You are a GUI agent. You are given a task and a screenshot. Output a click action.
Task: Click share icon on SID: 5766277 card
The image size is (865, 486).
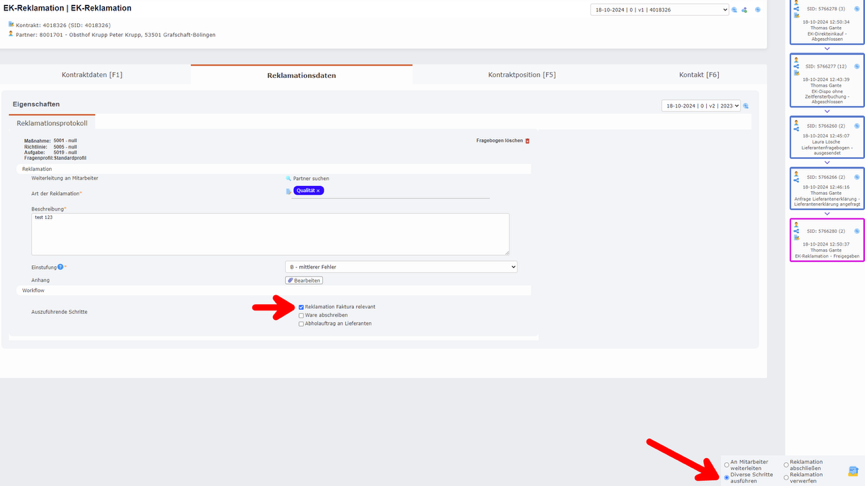click(x=796, y=67)
